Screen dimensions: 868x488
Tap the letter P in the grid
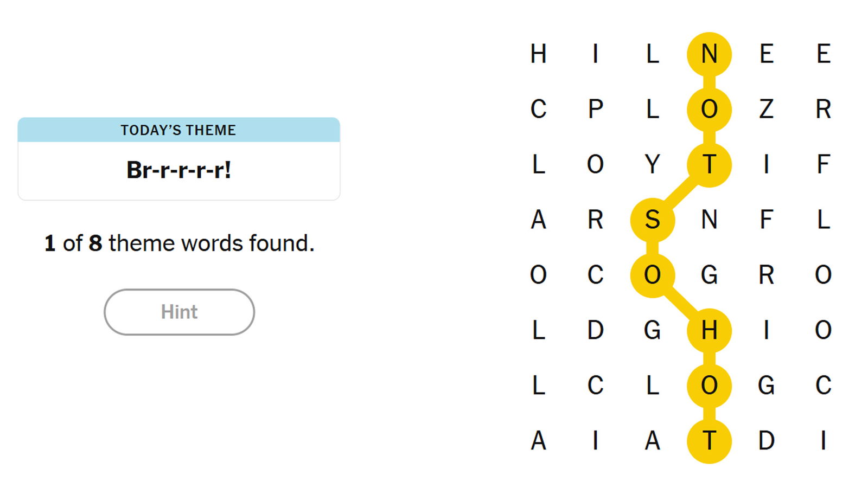point(595,109)
